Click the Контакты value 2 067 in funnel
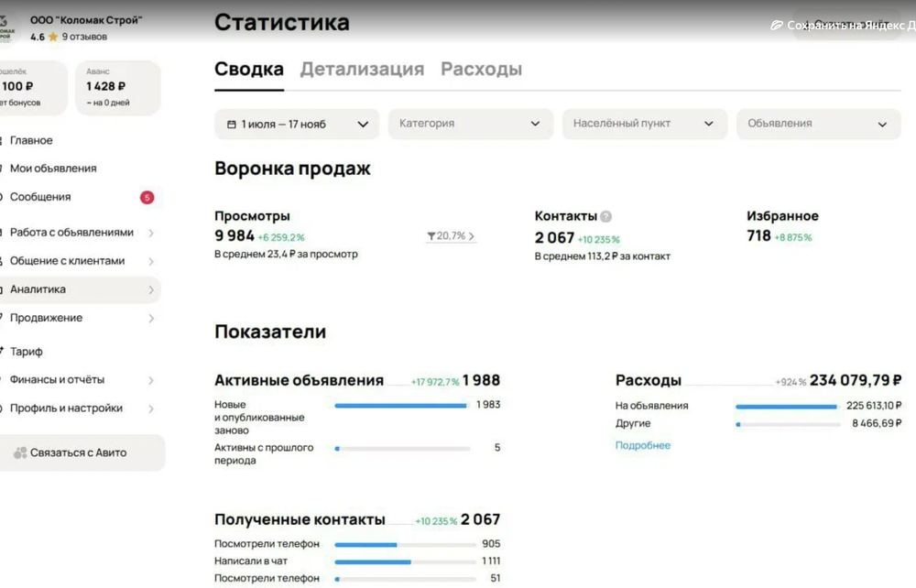The image size is (916, 588). pos(554,237)
